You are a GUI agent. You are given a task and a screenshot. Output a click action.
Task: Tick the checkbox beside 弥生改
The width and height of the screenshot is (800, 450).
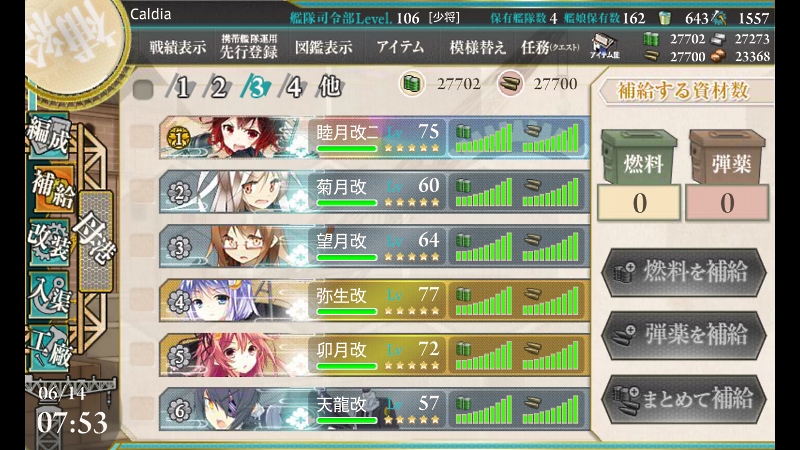click(x=142, y=301)
